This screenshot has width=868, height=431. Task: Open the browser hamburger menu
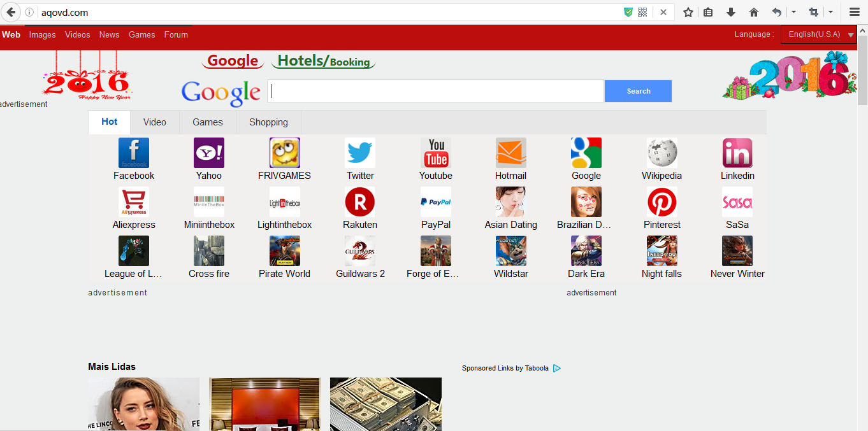click(x=855, y=12)
